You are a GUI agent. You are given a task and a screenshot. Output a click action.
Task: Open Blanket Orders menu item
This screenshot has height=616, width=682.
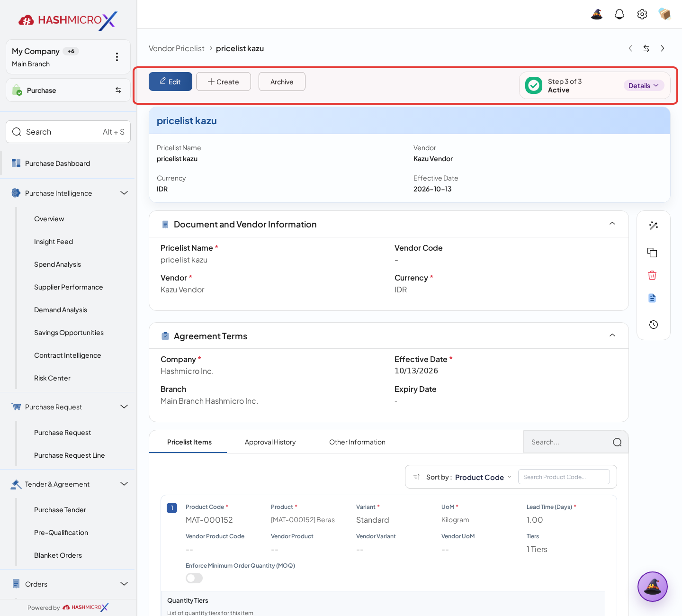tap(58, 555)
